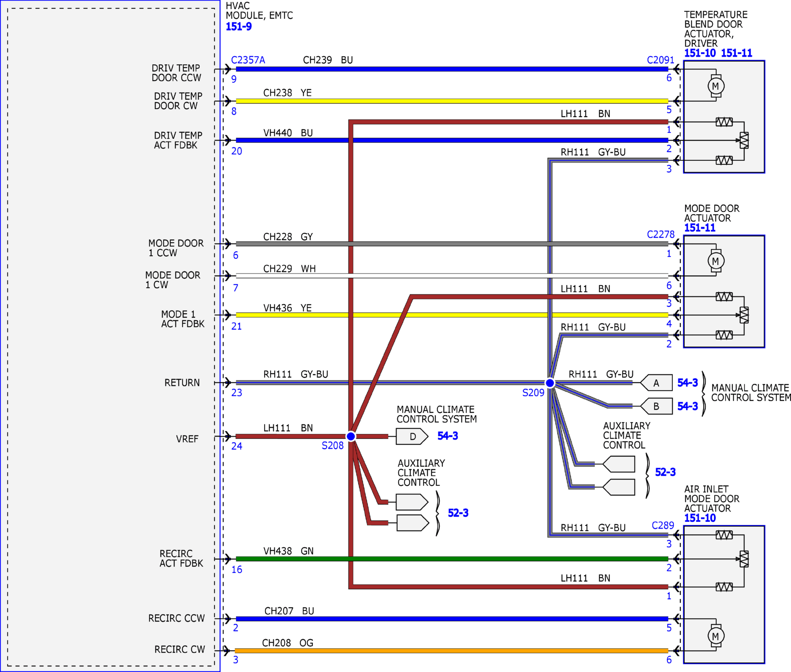Click the potentiometer symbol in Mode Door Actuator
Image resolution: width=791 pixels, height=672 pixels.
coord(744,315)
